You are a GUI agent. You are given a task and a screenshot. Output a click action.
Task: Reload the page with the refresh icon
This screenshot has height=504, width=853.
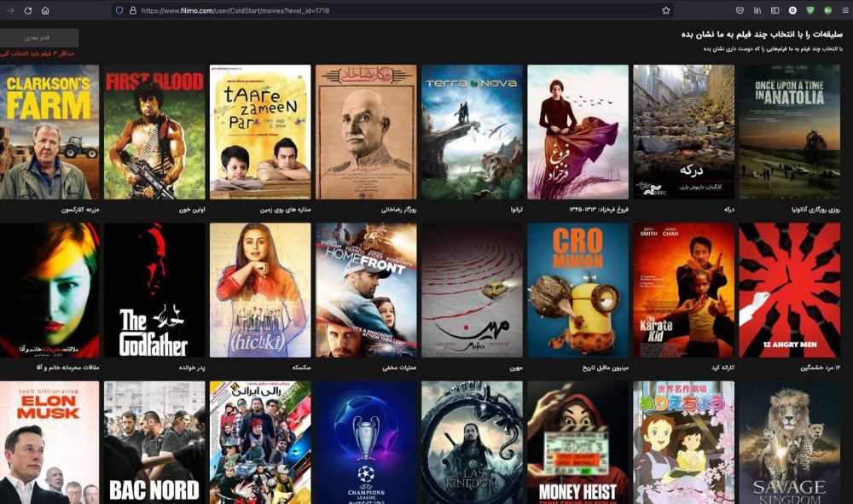[27, 10]
